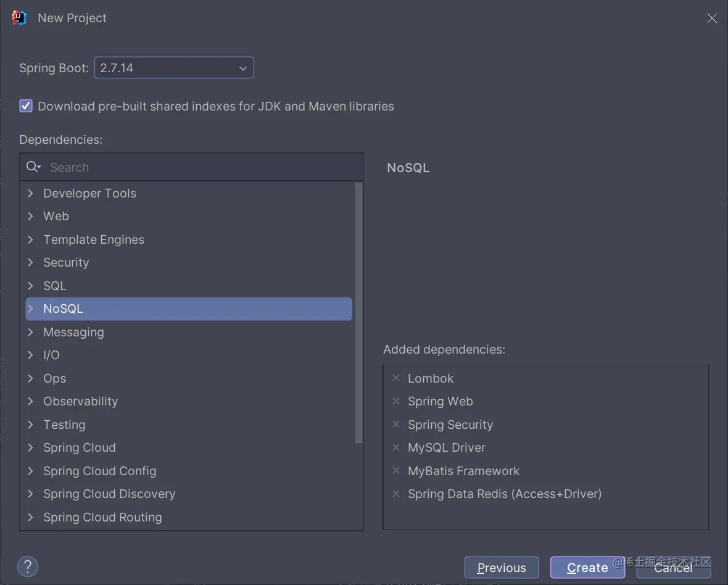This screenshot has height=585, width=728.
Task: Select the Developer Tools tree row
Action: click(x=189, y=193)
